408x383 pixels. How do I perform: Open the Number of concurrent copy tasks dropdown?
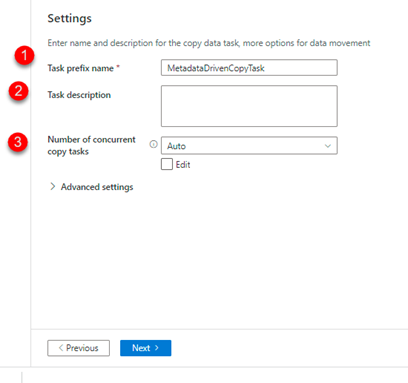click(249, 146)
